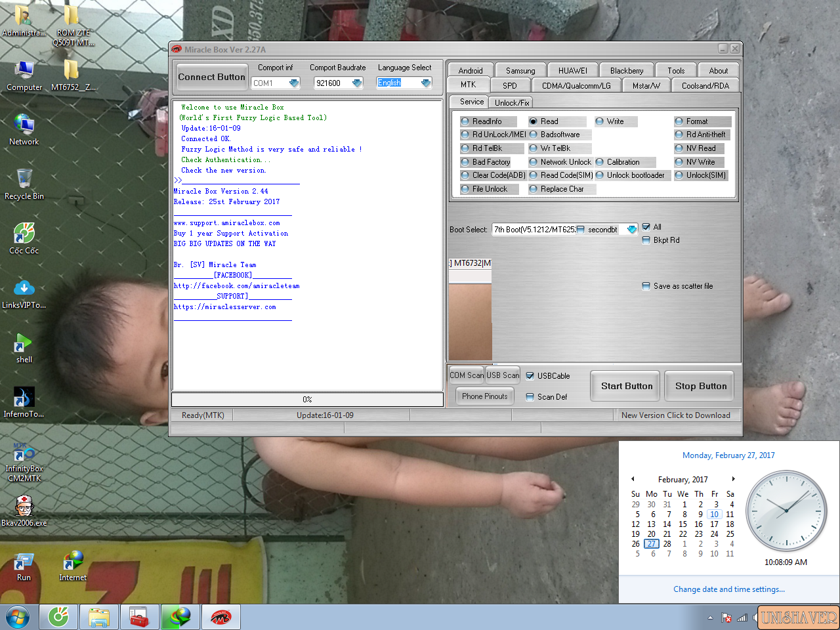The width and height of the screenshot is (840, 630).
Task: Uncheck the USBCable checkbox
Action: 530,376
